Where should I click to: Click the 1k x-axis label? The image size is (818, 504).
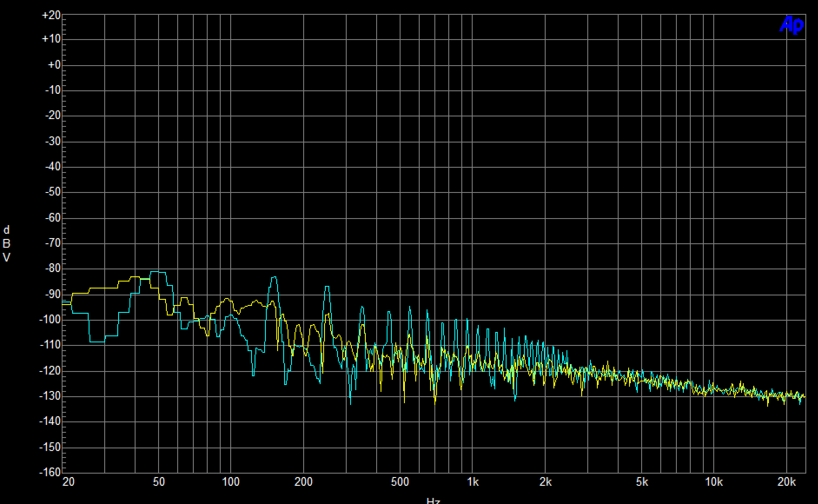coord(473,482)
